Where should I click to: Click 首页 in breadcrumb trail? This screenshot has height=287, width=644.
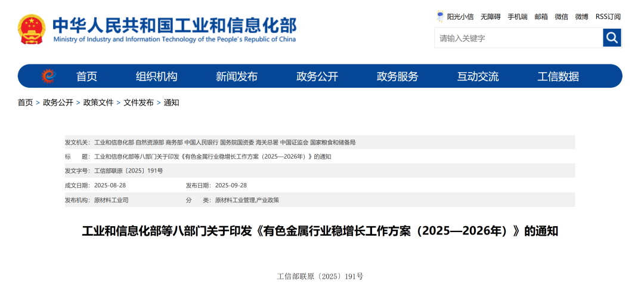(25, 103)
